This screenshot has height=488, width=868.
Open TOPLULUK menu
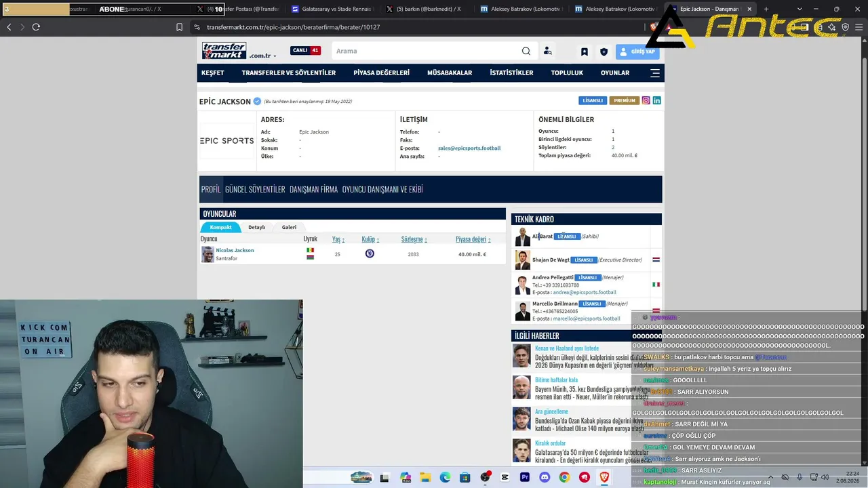(567, 73)
